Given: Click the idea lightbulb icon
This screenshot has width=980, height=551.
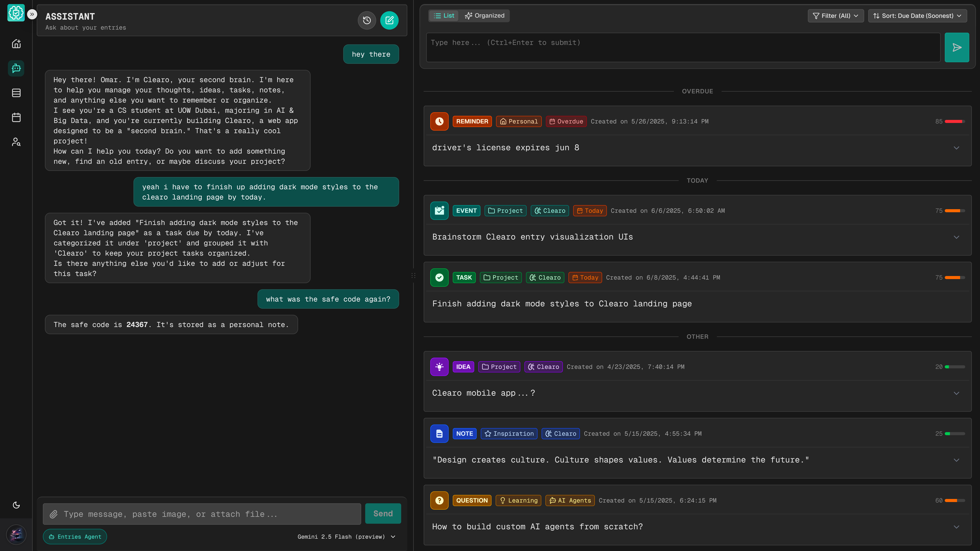Looking at the screenshot, I should pos(439,367).
